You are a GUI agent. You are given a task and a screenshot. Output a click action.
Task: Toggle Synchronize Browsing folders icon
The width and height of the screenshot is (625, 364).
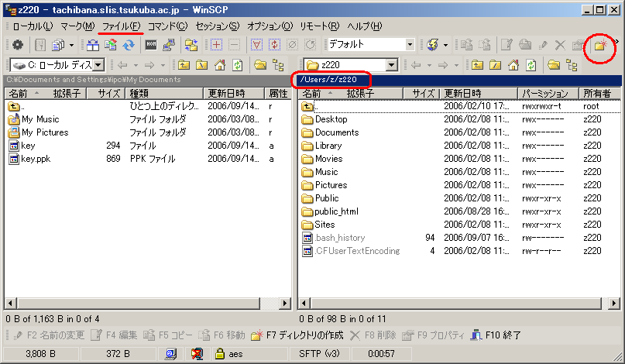point(191,45)
